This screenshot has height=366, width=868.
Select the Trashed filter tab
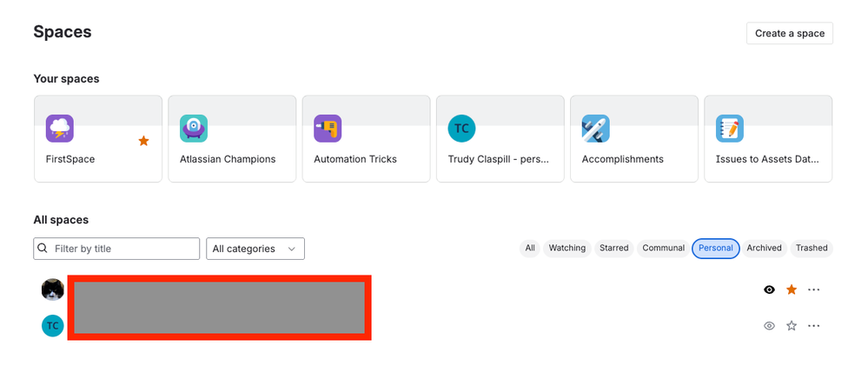[x=812, y=248]
